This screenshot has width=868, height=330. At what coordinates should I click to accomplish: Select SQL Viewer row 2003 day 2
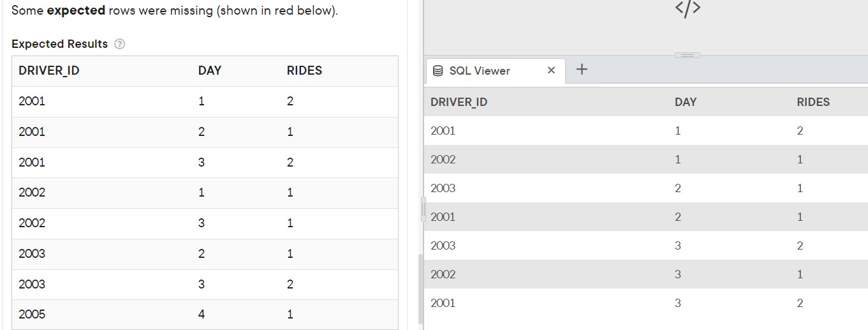click(x=645, y=188)
